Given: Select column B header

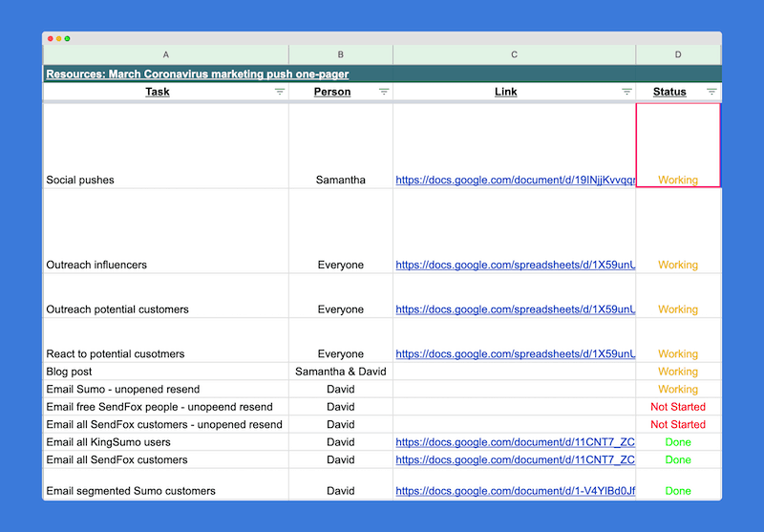Looking at the screenshot, I should coord(341,54).
